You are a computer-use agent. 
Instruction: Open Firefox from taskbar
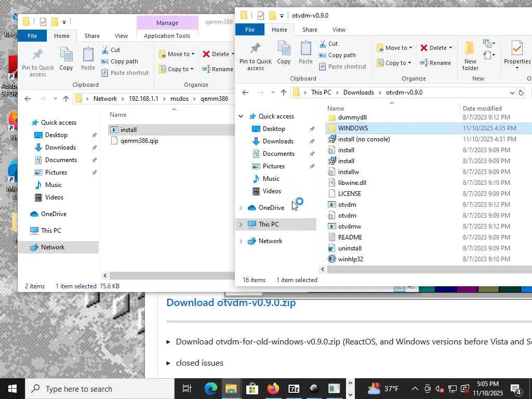(x=273, y=389)
